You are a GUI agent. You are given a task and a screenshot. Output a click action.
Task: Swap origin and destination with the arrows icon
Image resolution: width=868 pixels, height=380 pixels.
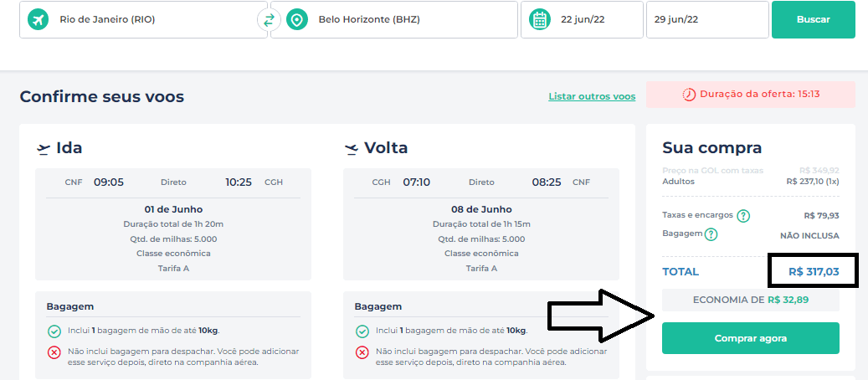point(269,20)
